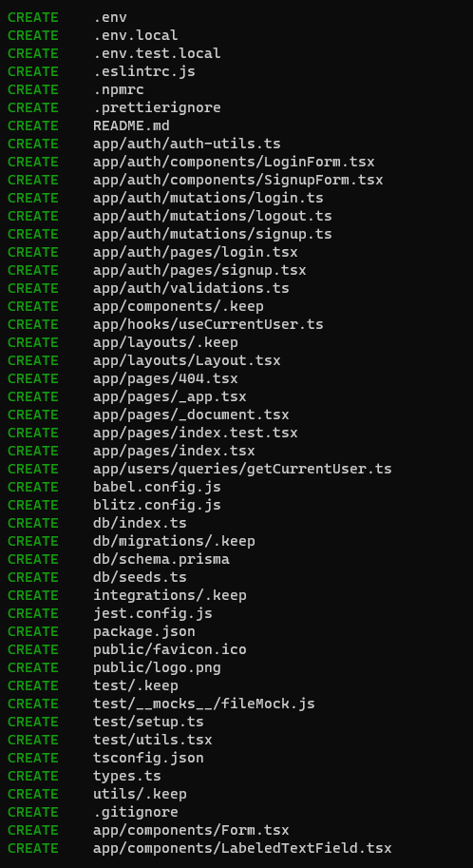Select app/pages/404.tsx

pyautogui.click(x=165, y=378)
